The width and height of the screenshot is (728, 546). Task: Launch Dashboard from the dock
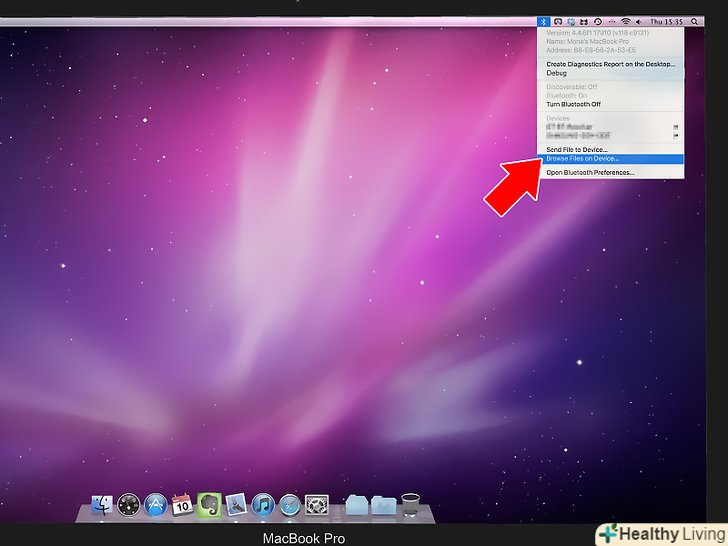click(129, 504)
